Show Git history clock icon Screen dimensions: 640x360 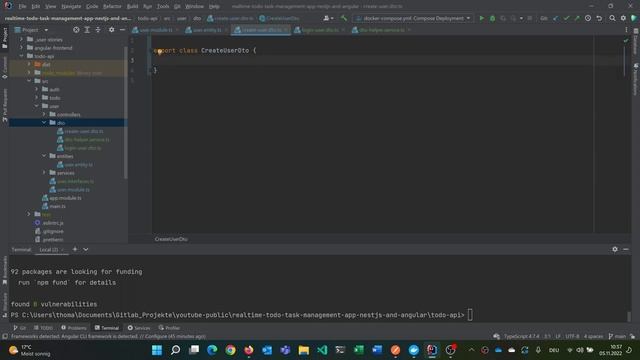pos(588,18)
